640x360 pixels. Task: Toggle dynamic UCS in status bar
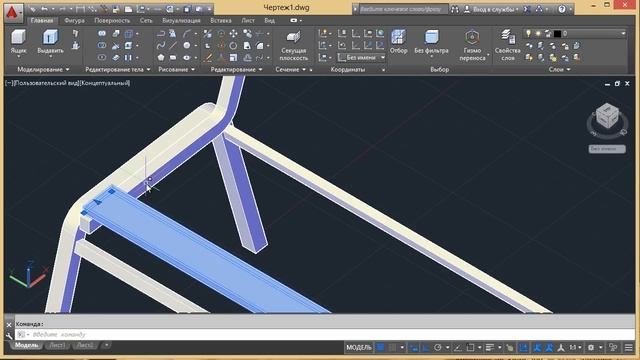pyautogui.click(x=523, y=348)
